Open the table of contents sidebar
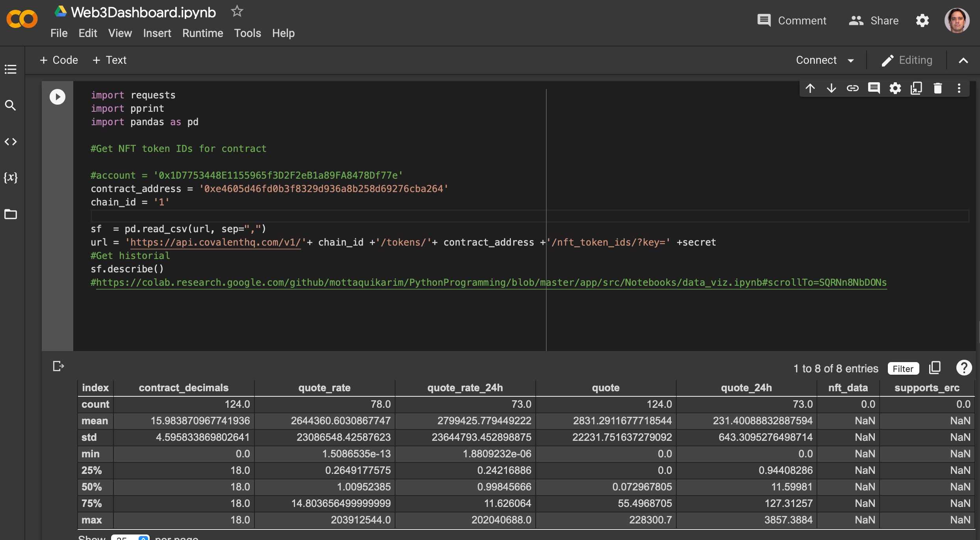This screenshot has height=540, width=980. tap(11, 69)
